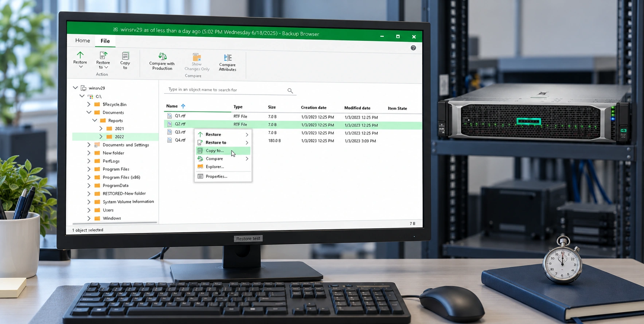Viewport: 644px width, 324px height.
Task: Click the 2021 folder icon
Action: point(109,129)
